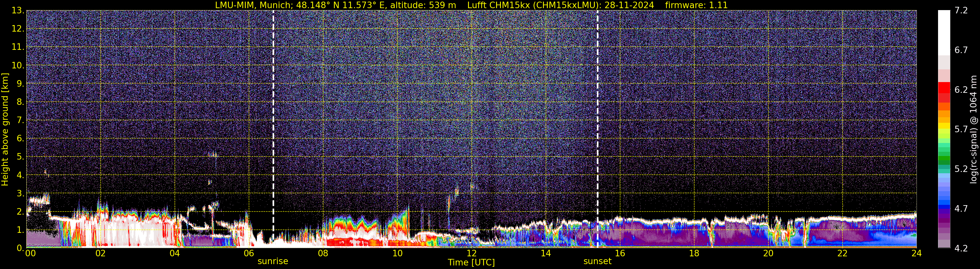Click the time axis tick label 12
This screenshot has height=269, width=980.
pos(471,253)
